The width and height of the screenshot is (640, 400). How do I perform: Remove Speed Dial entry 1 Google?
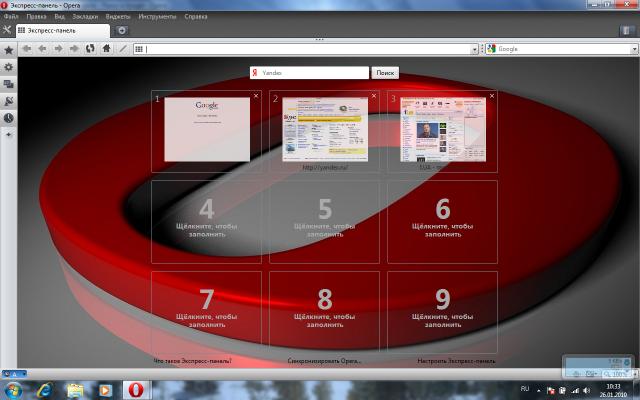pyautogui.click(x=256, y=96)
